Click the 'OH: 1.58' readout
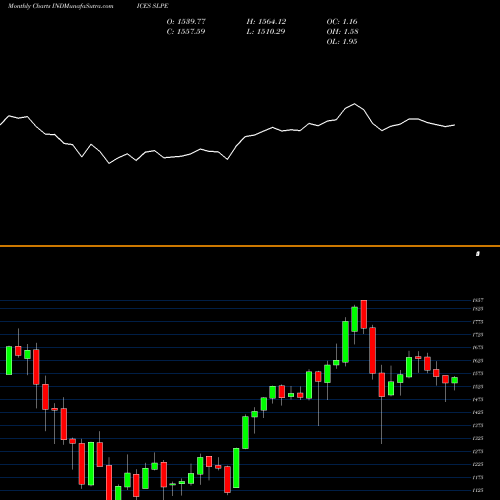This screenshot has height=500, width=500. tap(342, 31)
